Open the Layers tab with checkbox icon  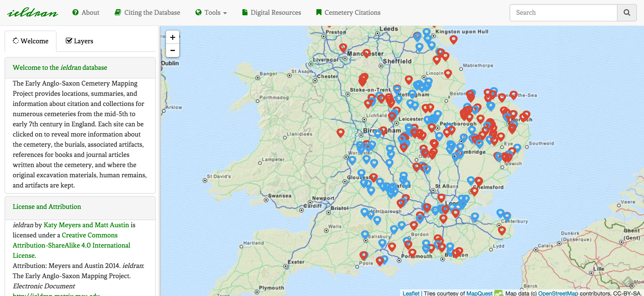[79, 41]
